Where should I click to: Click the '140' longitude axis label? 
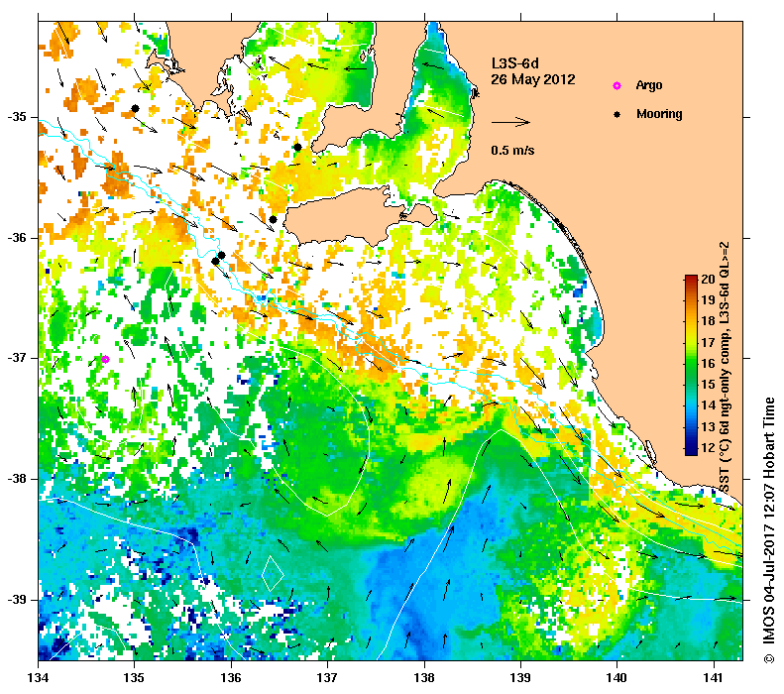[617, 678]
